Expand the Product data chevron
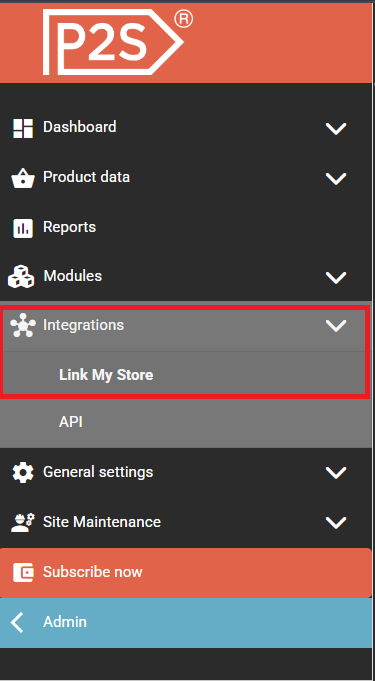375x681 pixels. (x=336, y=179)
